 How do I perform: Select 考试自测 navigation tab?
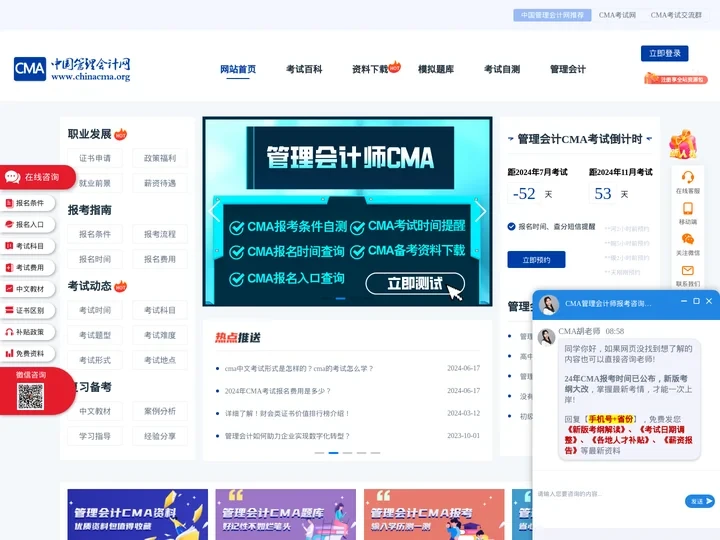(502, 69)
